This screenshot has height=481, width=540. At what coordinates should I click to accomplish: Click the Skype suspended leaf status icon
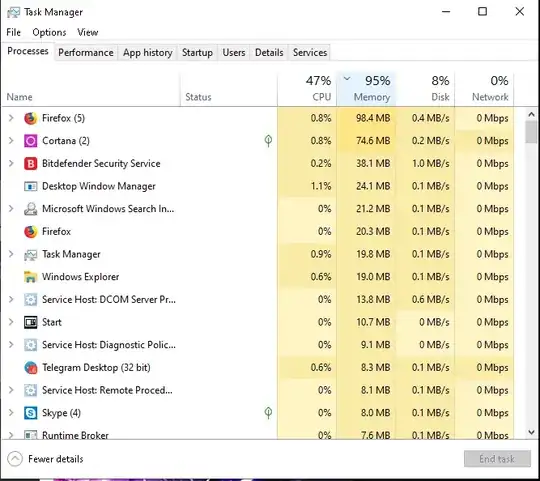coord(268,412)
